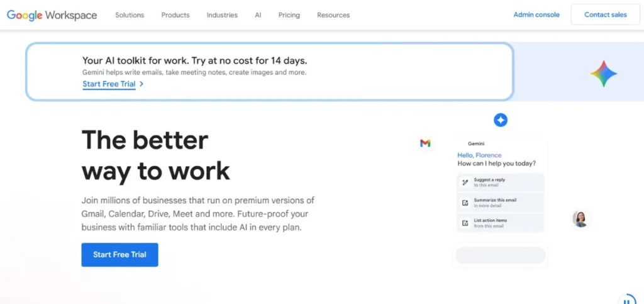The height and width of the screenshot is (304, 644).
Task: Click the Gmail icon
Action: click(x=425, y=144)
